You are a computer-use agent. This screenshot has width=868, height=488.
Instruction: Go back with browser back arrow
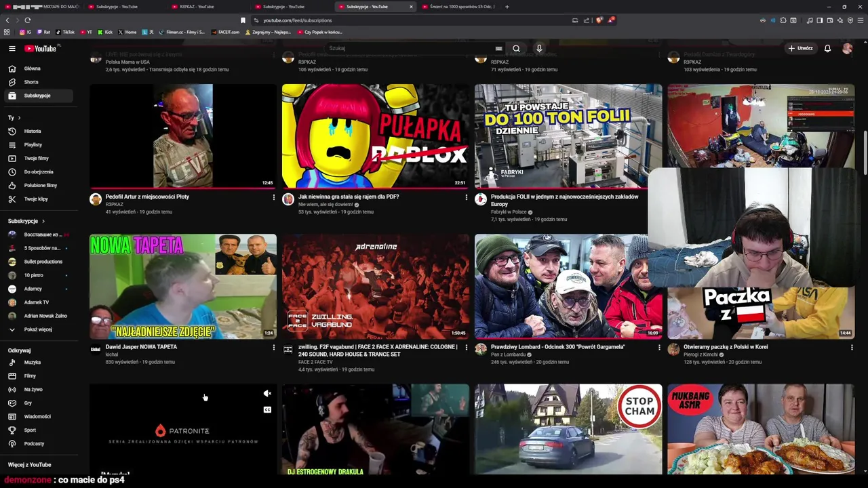[x=7, y=20]
